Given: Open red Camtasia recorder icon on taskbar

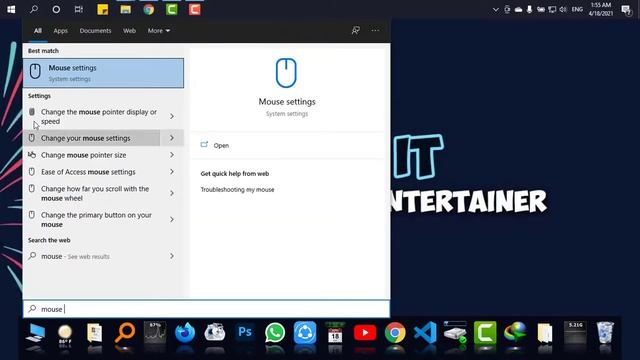Looking at the screenshot, I should tap(195, 9).
